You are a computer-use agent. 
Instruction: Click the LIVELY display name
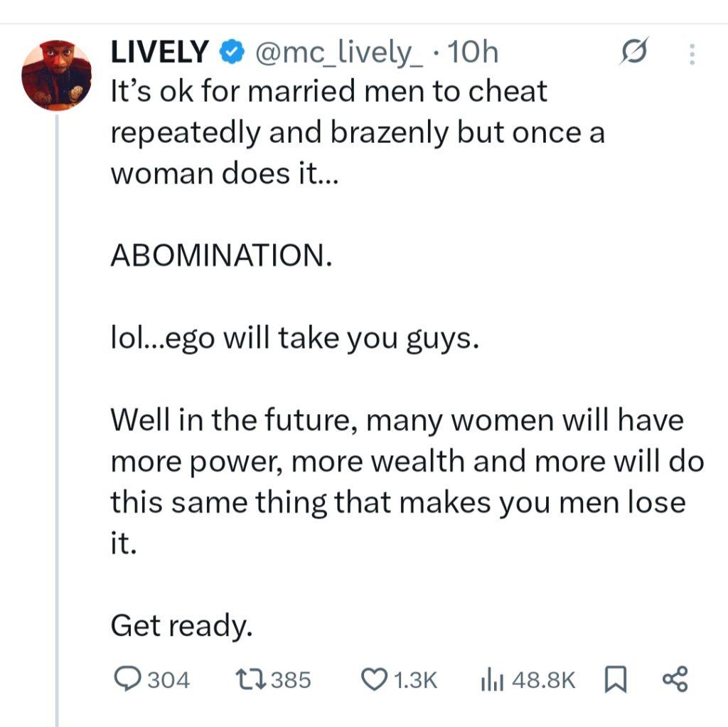click(159, 51)
